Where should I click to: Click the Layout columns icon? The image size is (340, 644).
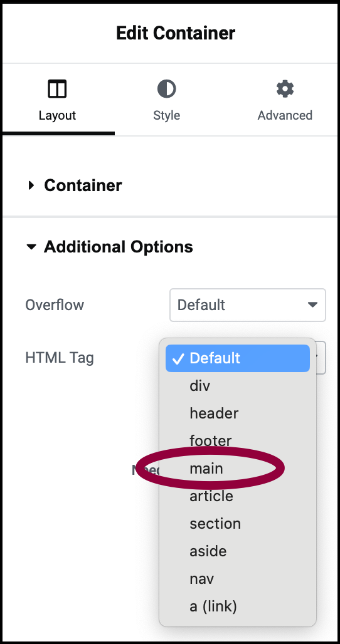(x=57, y=89)
